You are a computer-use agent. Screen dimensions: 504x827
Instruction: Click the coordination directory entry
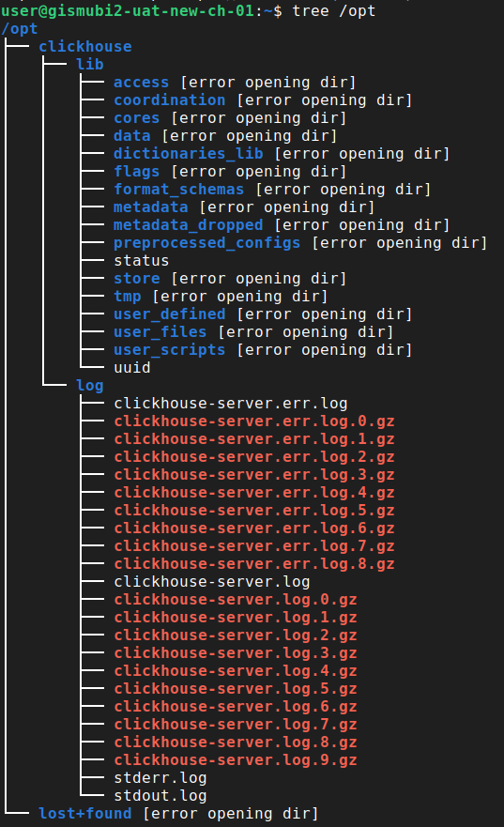point(170,100)
